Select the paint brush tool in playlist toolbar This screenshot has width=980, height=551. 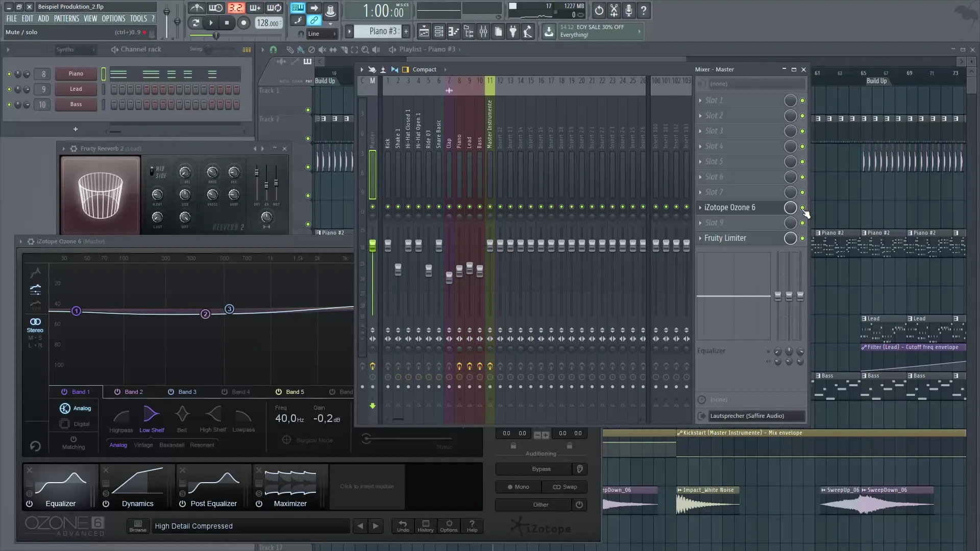(300, 49)
